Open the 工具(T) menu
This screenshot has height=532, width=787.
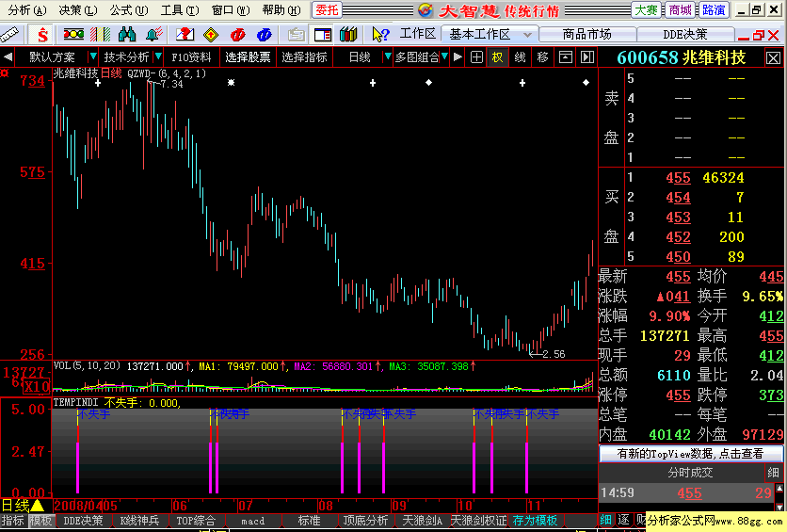[180, 10]
